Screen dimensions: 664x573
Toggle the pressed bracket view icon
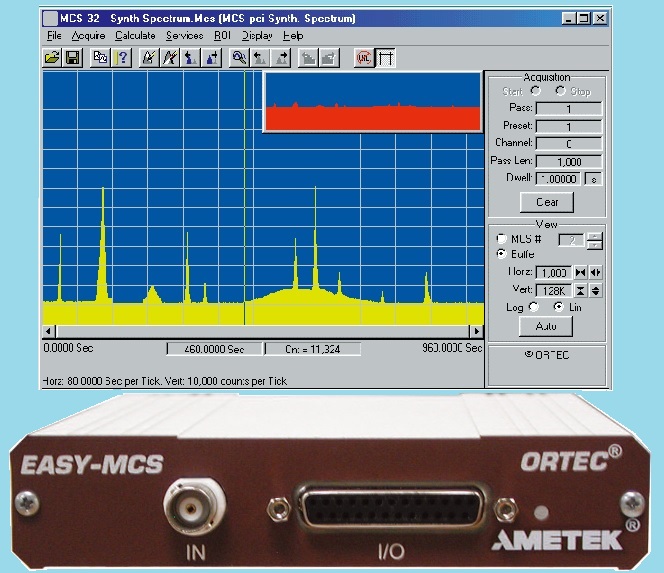click(385, 58)
